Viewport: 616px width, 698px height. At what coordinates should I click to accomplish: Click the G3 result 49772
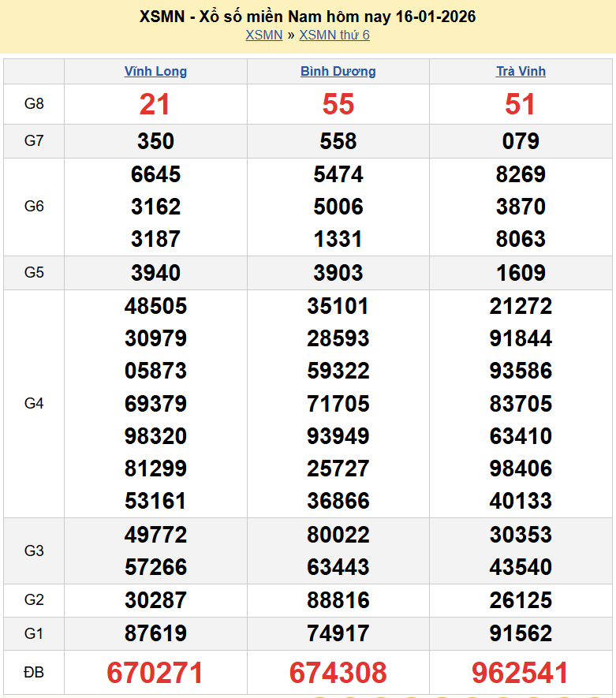click(155, 535)
